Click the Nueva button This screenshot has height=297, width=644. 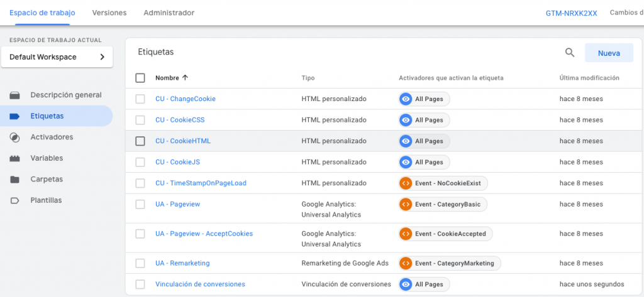coord(609,53)
